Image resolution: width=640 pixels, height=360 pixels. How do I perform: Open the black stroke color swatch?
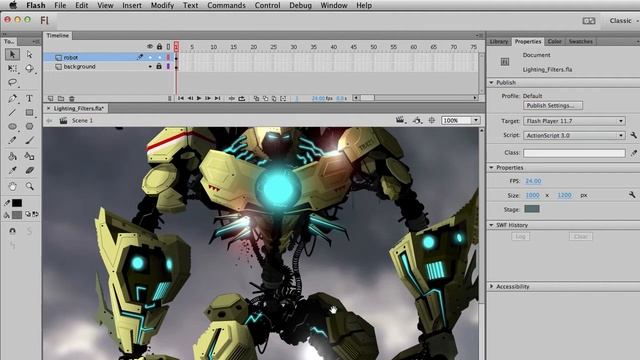pos(17,203)
